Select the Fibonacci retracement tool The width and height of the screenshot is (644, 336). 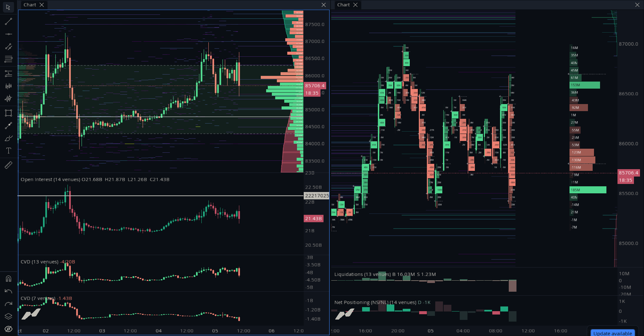click(x=8, y=73)
